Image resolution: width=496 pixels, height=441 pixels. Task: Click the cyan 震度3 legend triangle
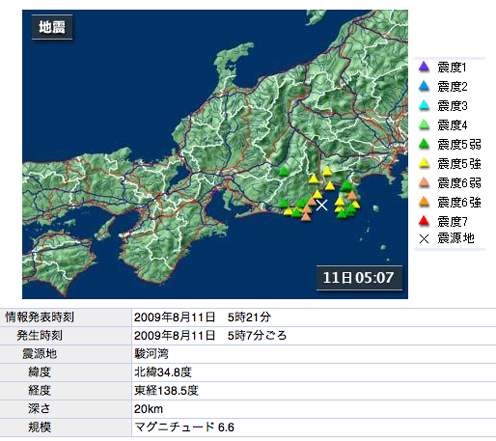click(424, 105)
